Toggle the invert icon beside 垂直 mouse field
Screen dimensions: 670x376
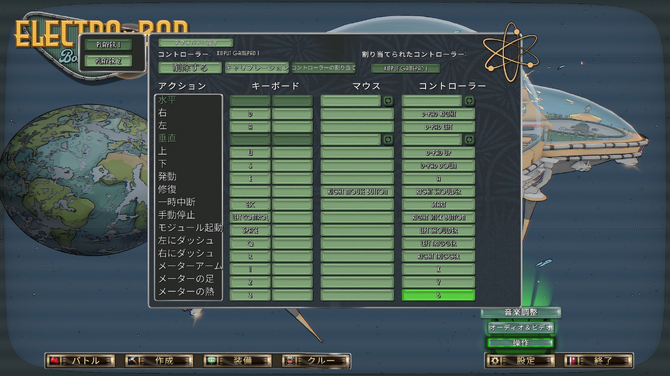pos(388,139)
